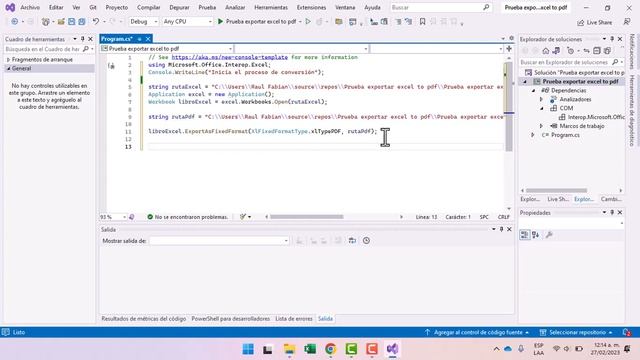Collapse the COM node
This screenshot has height=360, width=640.
[542, 108]
